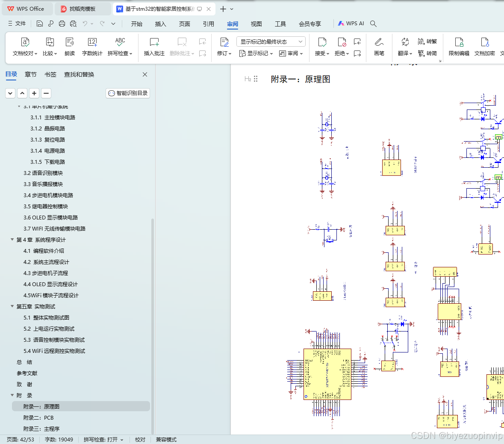This screenshot has height=444, width=504.
Task: Select the 画笔 pen tool
Action: coord(379,47)
